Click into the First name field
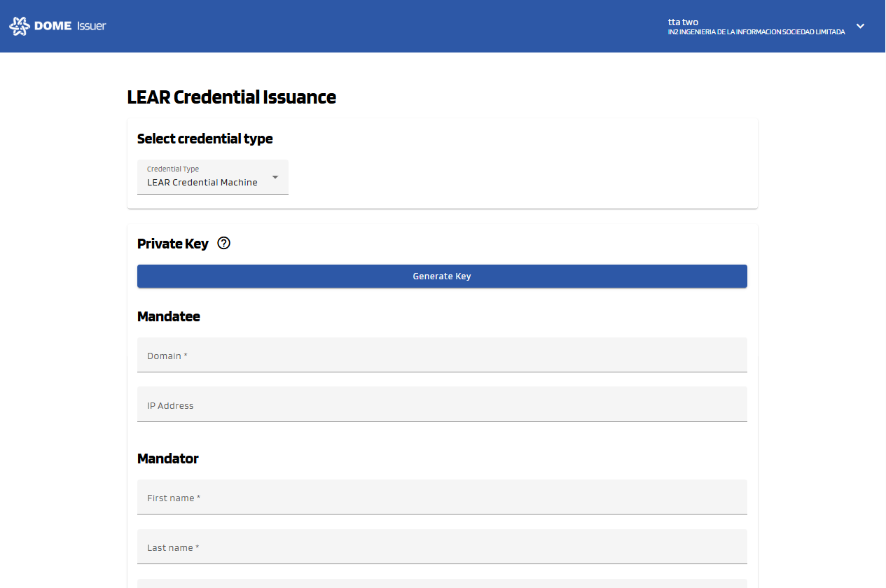 (x=442, y=498)
